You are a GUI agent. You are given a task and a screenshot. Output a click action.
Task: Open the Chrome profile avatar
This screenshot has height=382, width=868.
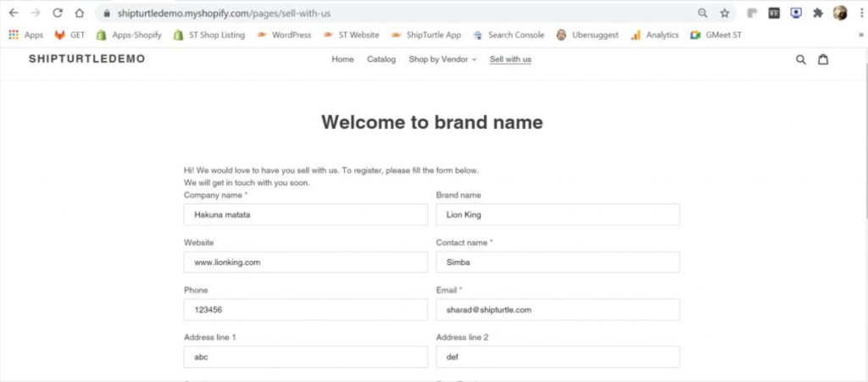point(840,14)
